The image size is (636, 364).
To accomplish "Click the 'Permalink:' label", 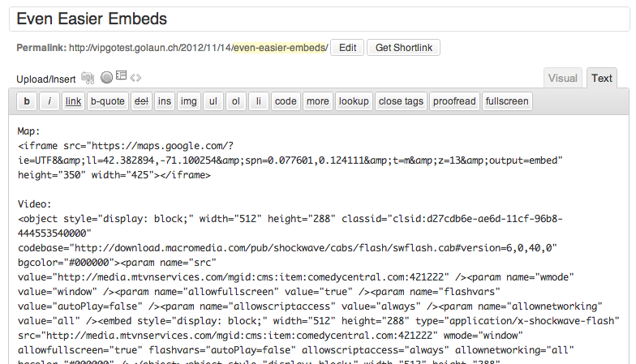I will (41, 48).
